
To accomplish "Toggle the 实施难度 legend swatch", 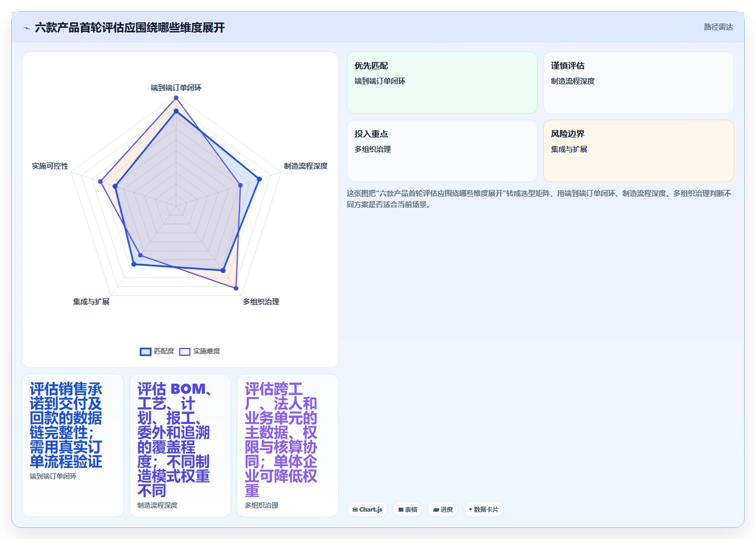I will point(185,351).
